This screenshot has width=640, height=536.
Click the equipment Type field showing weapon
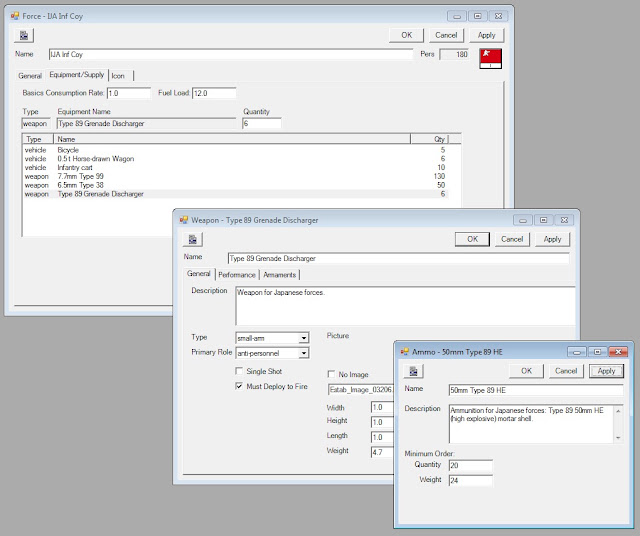36,123
